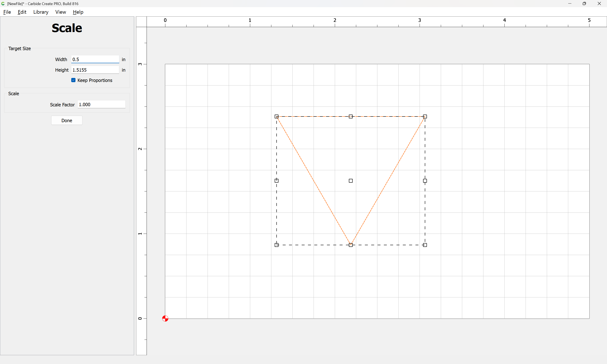Click the 'Target Size' group label
Screen dimensions: 607x364
point(20,49)
